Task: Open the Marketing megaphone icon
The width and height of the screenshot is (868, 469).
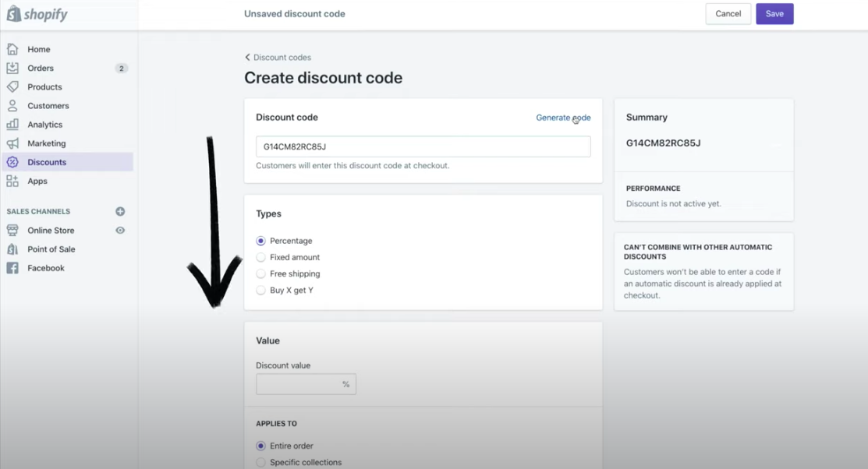Action: pos(12,143)
